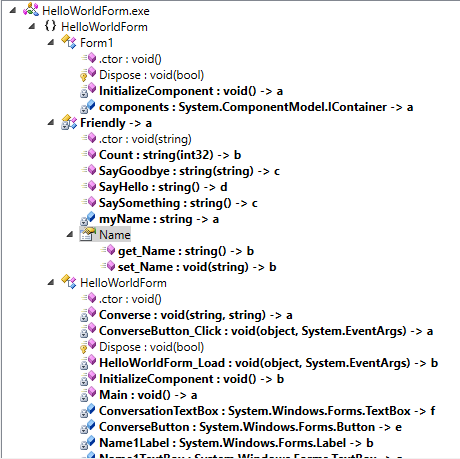Collapse the HelloWorldForm class node
This screenshot has width=460, height=459.
click(50, 283)
